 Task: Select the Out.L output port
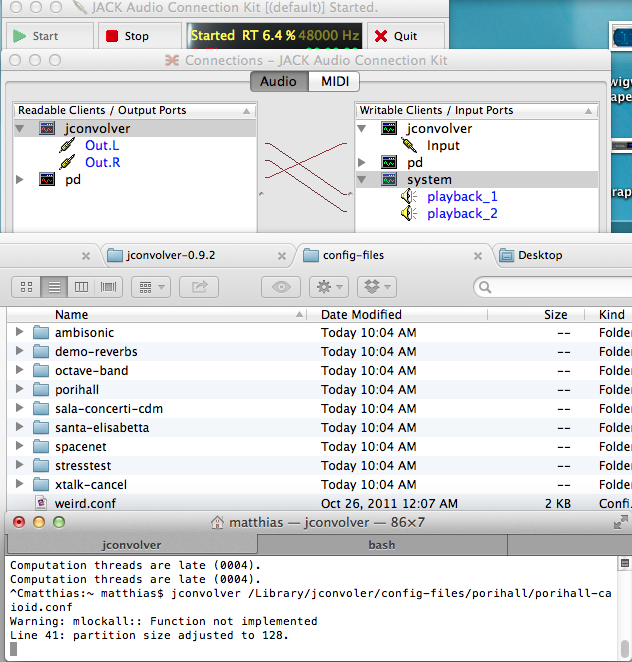click(102, 146)
